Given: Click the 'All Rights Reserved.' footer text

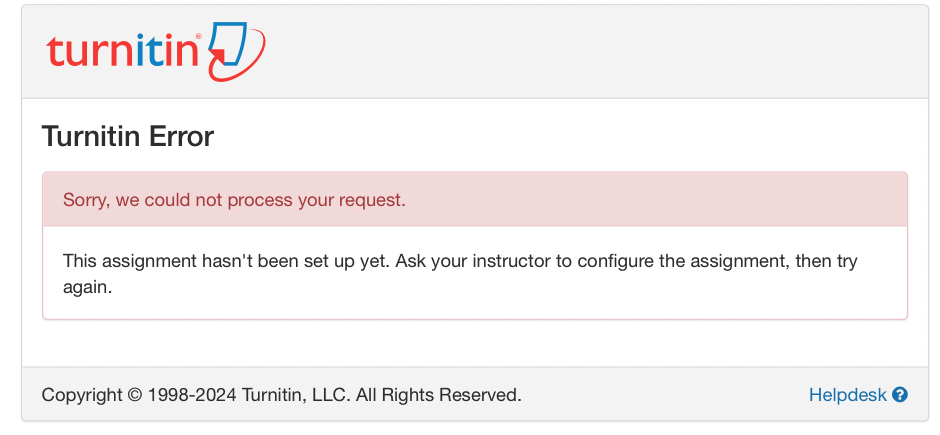Looking at the screenshot, I should pos(438,395).
